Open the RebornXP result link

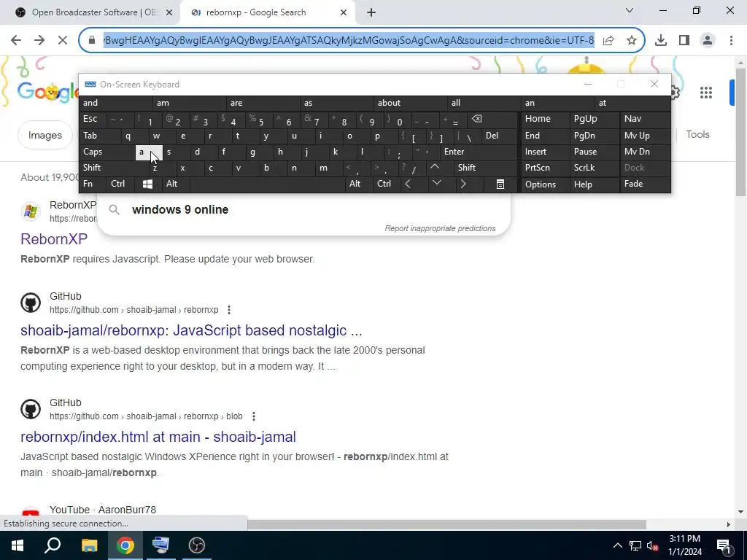(x=54, y=239)
